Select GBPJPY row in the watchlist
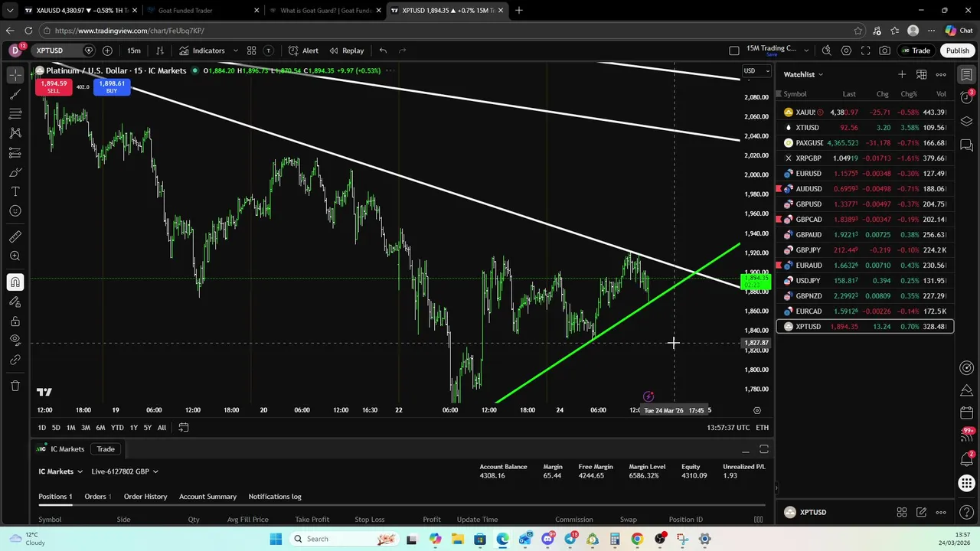 [x=865, y=250]
